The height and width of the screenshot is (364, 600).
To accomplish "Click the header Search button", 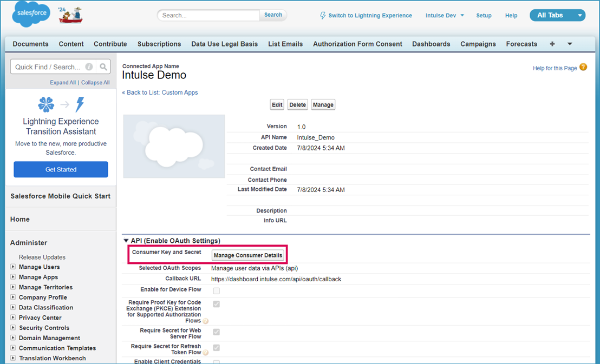I will [273, 15].
